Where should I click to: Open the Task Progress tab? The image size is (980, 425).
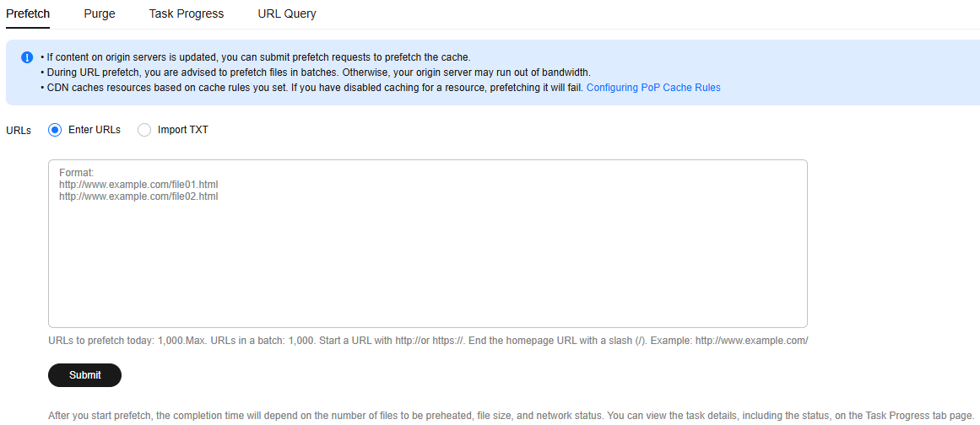click(187, 13)
